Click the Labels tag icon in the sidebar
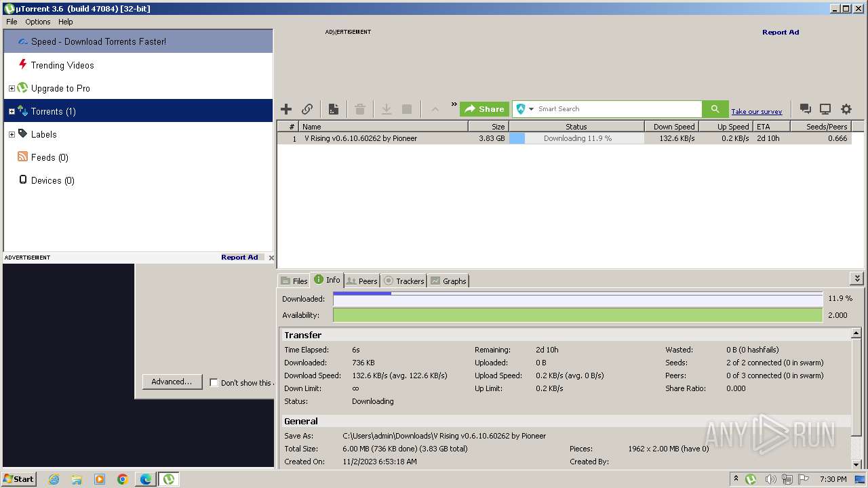This screenshot has height=488, width=868. click(x=23, y=134)
